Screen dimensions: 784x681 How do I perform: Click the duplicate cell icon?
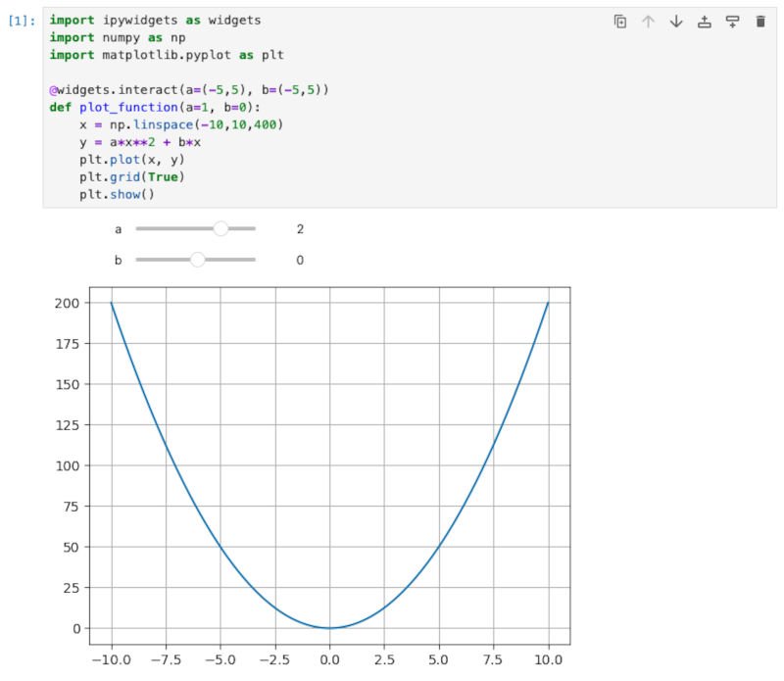[619, 22]
